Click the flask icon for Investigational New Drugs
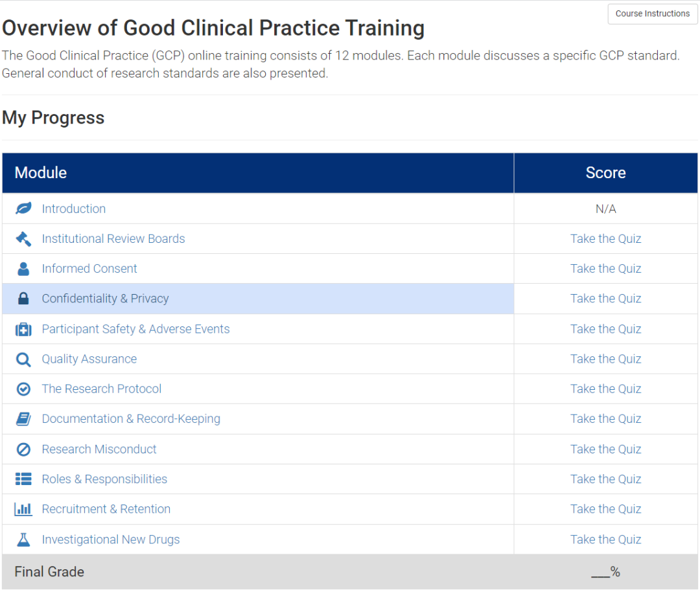 click(23, 539)
